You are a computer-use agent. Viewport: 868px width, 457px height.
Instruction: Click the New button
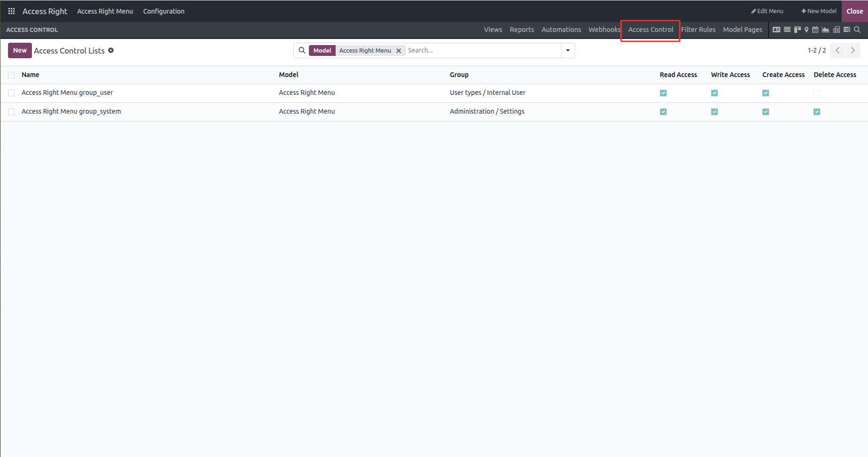20,50
